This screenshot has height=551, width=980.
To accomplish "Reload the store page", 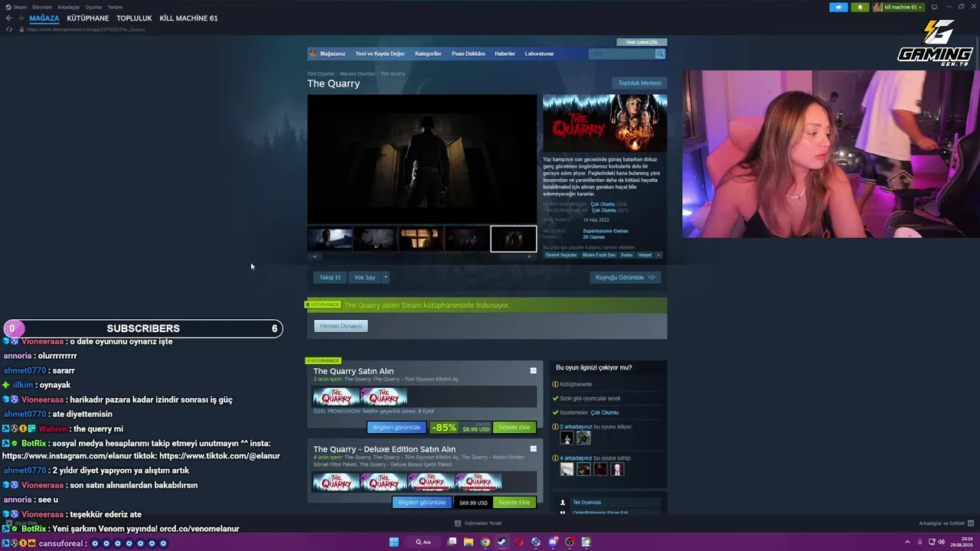I will (9, 29).
